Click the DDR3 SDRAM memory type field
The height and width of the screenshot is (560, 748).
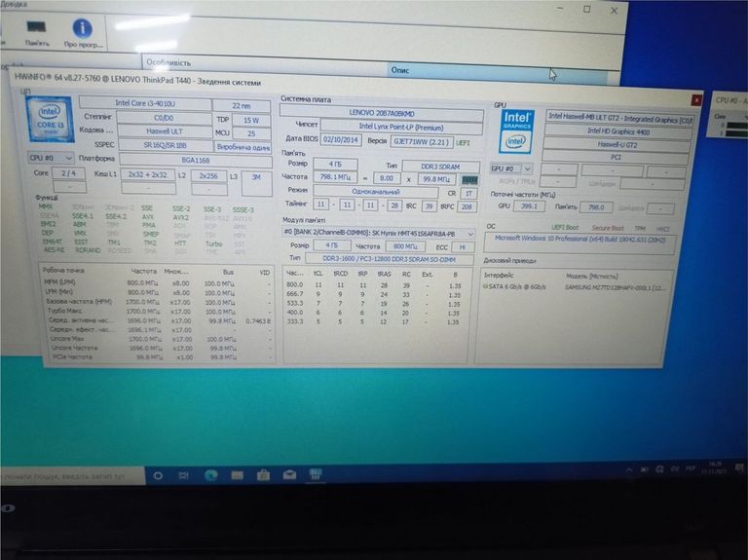440,167
